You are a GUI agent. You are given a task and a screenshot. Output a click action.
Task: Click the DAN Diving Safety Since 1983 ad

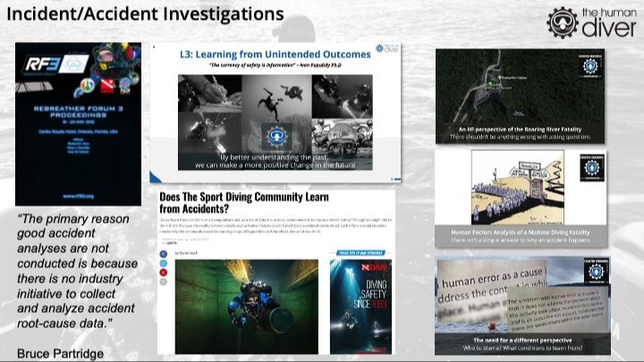[360, 307]
